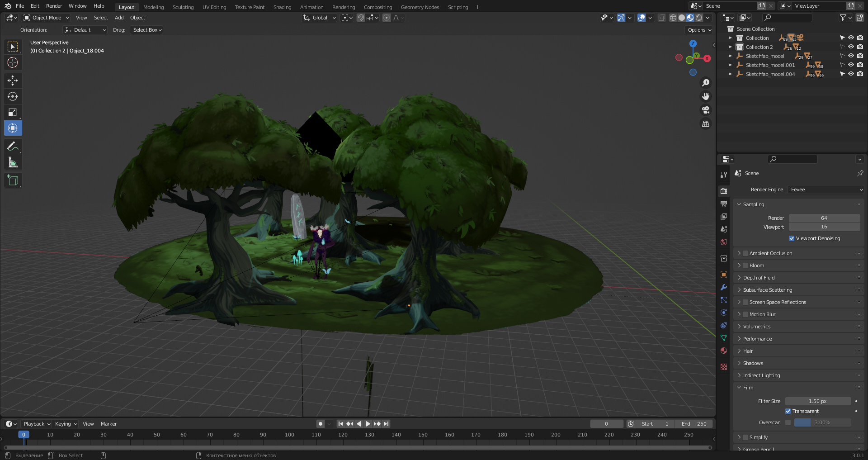Select the Measure tool
This screenshot has height=460, width=868.
[x=13, y=162]
